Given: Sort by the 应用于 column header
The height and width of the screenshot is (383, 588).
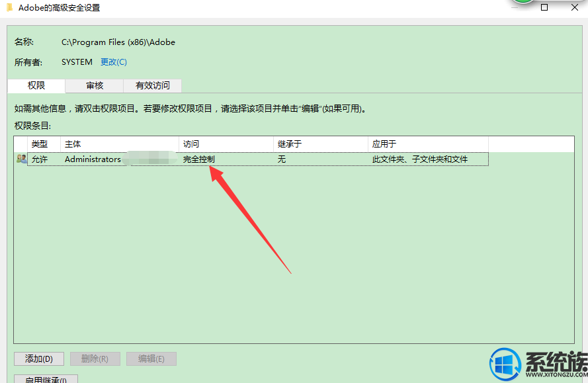Looking at the screenshot, I should (x=428, y=144).
